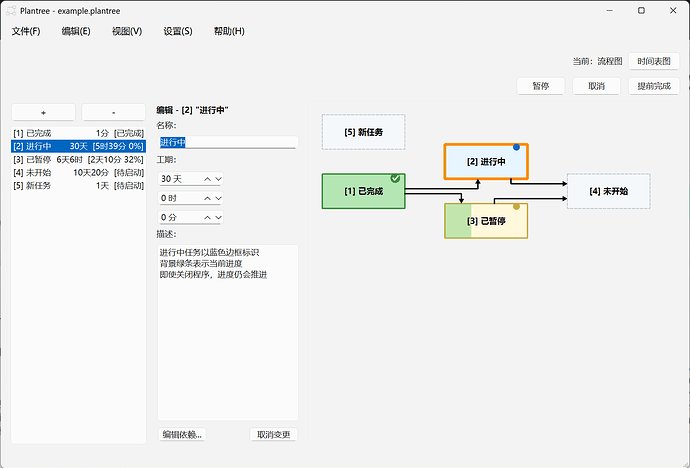
Task: Close the Plantree window
Action: click(673, 11)
